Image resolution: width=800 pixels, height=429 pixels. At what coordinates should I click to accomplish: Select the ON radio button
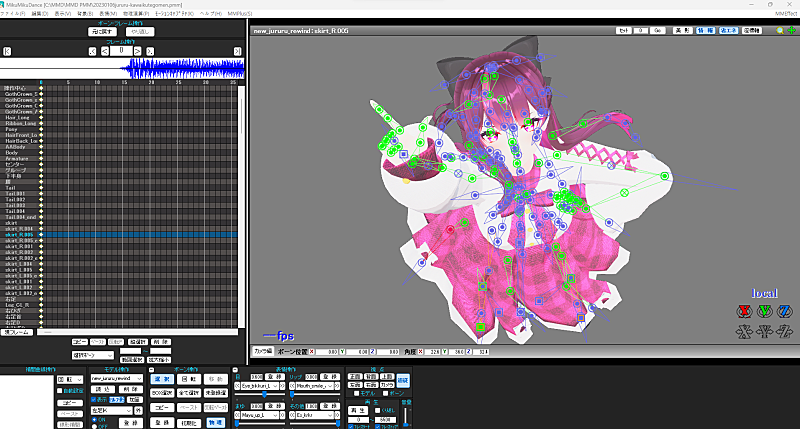point(94,420)
